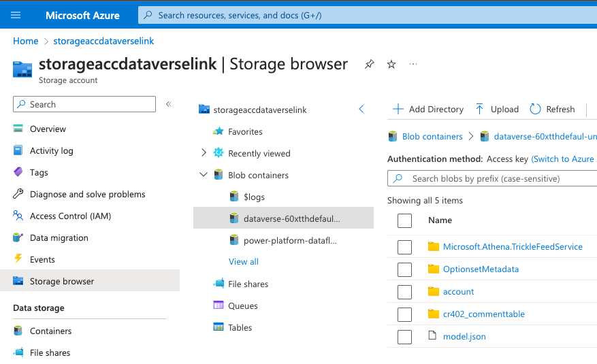
Task: Open the hamburger portal menu
Action: tap(16, 15)
